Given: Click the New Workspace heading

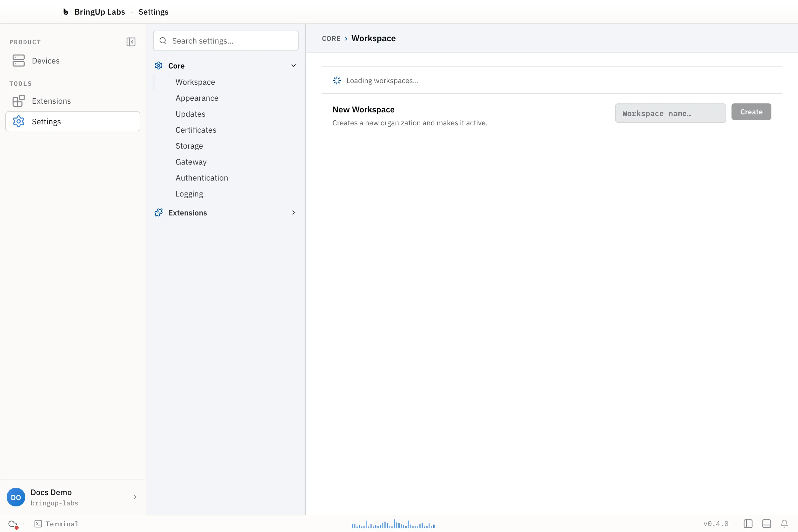Looking at the screenshot, I should click(363, 110).
